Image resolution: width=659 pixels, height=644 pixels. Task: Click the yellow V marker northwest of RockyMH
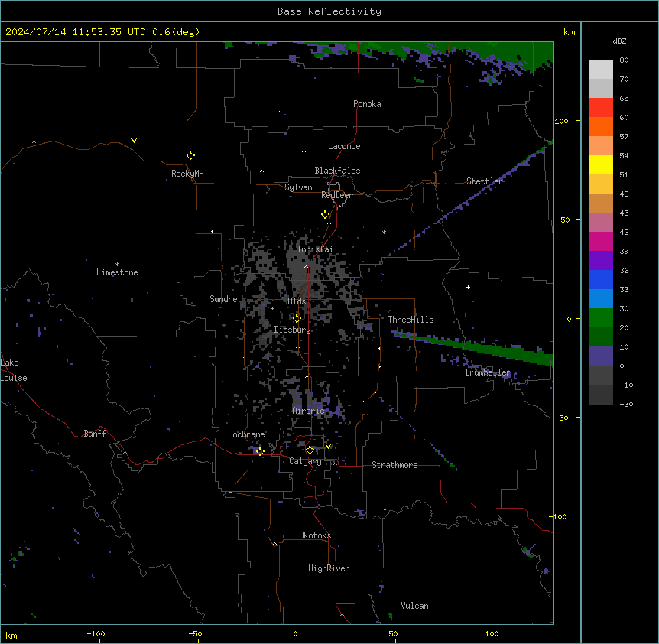[x=134, y=141]
